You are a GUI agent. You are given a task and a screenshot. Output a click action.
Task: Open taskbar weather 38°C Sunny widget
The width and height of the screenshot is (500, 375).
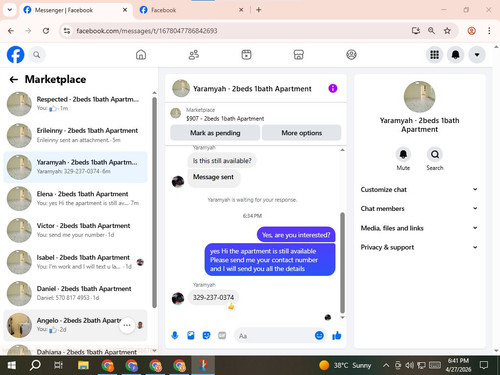coord(345,365)
